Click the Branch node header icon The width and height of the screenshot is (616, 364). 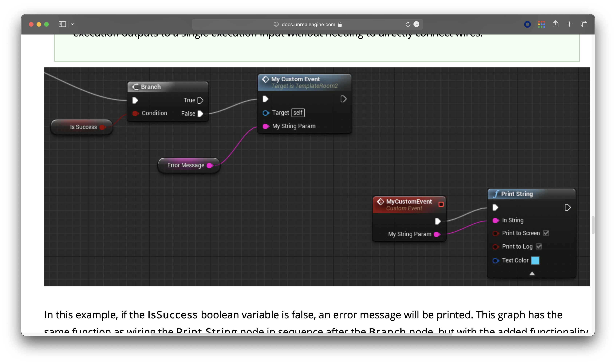(x=135, y=87)
